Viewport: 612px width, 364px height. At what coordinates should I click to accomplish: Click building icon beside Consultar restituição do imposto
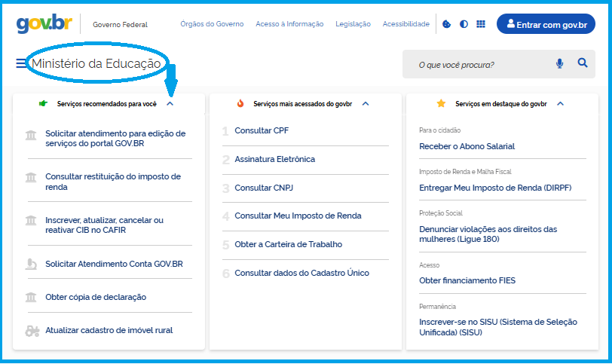(31, 178)
